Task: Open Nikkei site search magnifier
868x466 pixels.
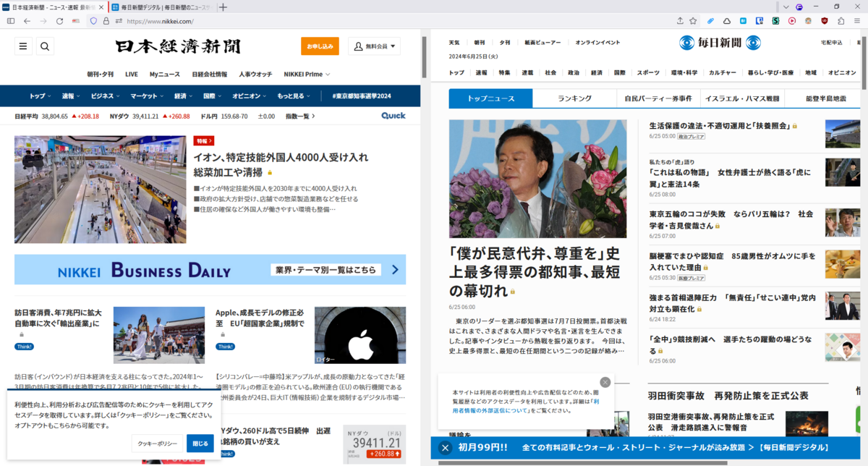Action: tap(45, 46)
